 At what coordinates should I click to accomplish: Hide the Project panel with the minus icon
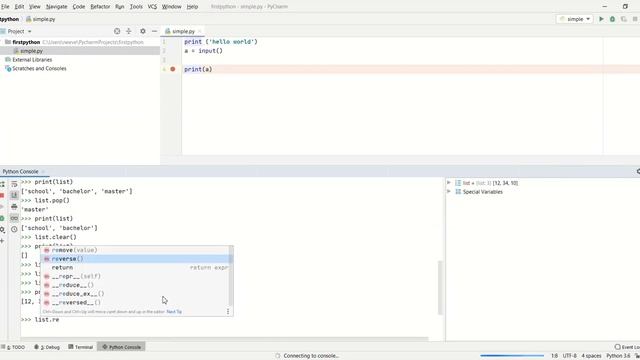[x=154, y=31]
